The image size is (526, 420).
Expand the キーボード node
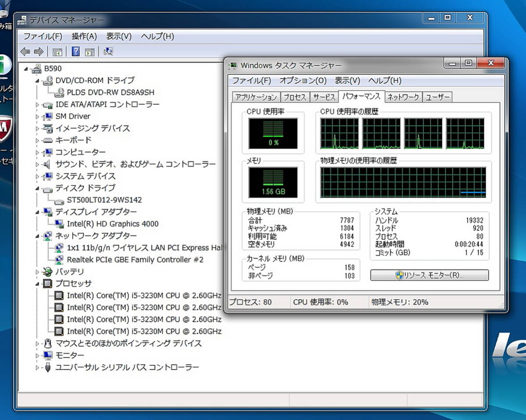38,140
